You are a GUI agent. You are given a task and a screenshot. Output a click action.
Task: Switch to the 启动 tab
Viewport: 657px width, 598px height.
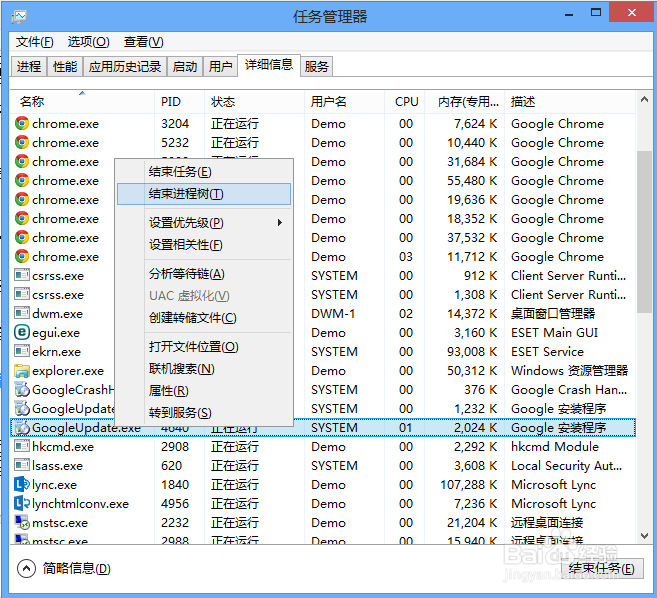185,66
